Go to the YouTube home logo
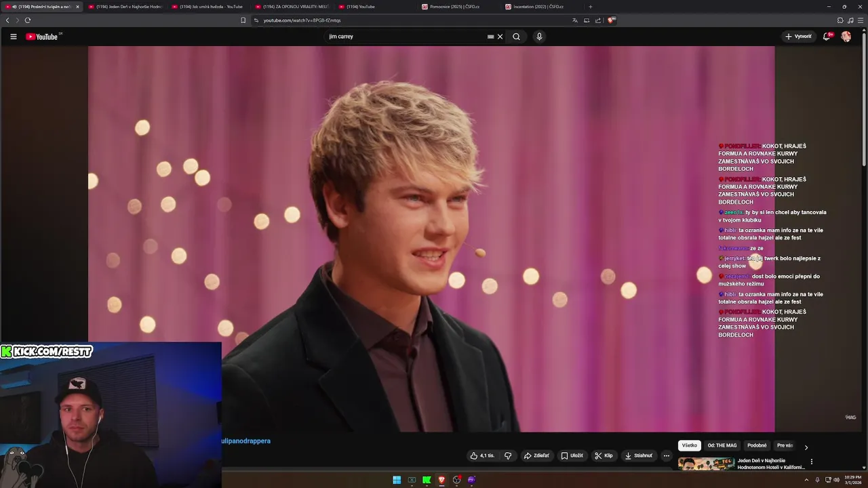868x488 pixels. click(43, 37)
